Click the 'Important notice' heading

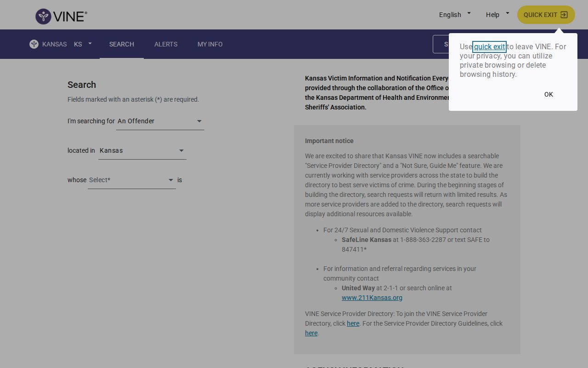[x=329, y=141]
